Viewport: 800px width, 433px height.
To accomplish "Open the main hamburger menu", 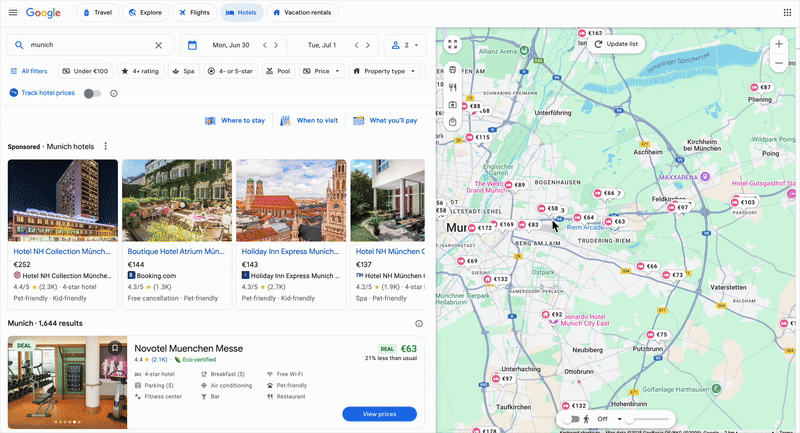I will coord(13,13).
